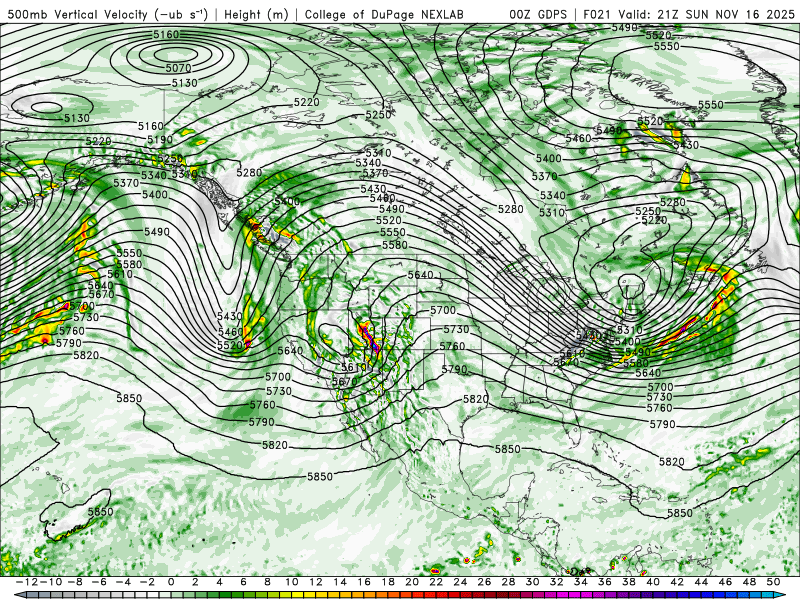Click the colorbar scale label 24
The width and height of the screenshot is (800, 600).
(460, 582)
